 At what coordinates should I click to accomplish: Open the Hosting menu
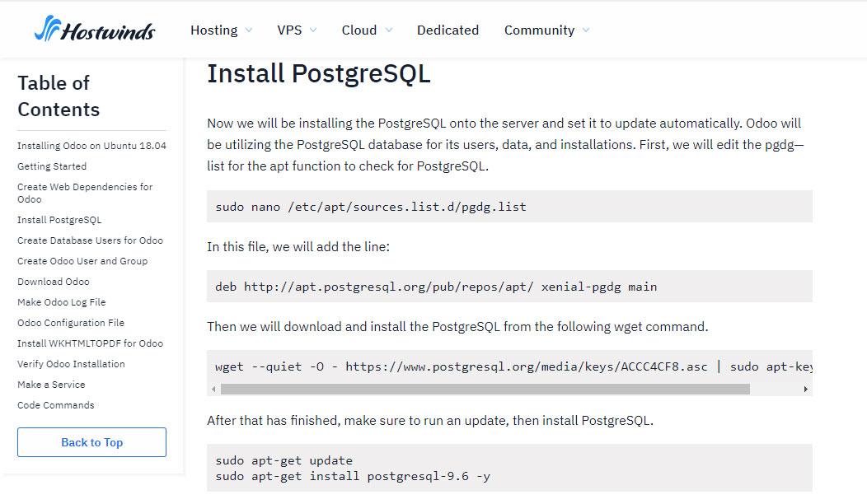point(214,30)
